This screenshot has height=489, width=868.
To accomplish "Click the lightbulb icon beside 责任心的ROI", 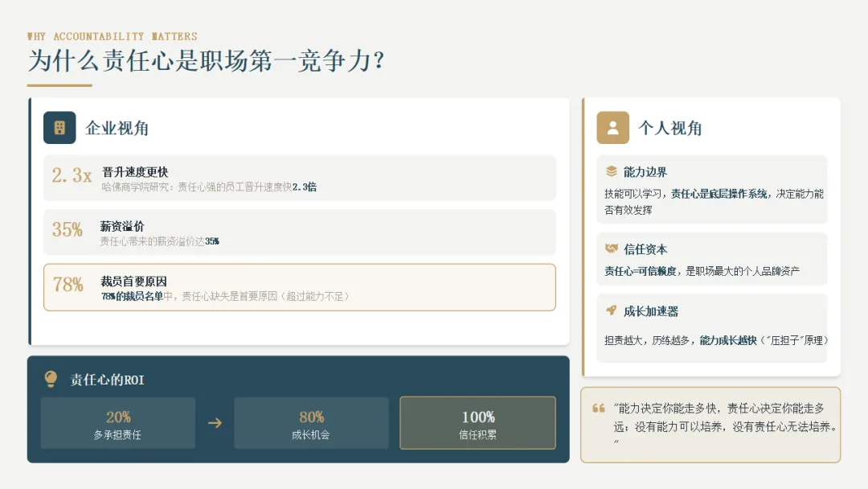I will coord(51,379).
